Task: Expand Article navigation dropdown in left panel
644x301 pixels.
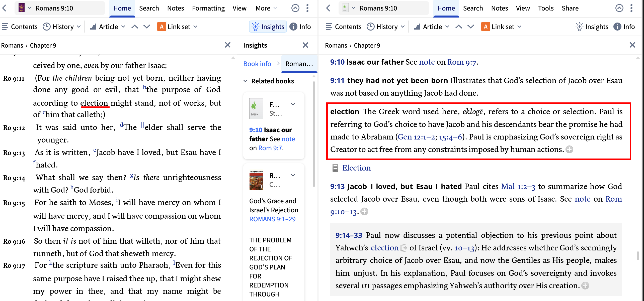Action: click(x=123, y=27)
